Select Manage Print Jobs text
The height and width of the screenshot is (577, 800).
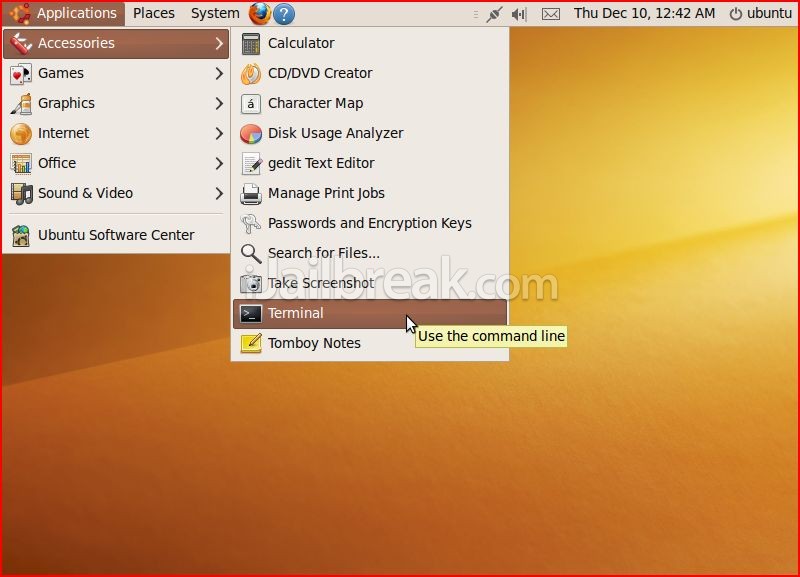click(326, 193)
